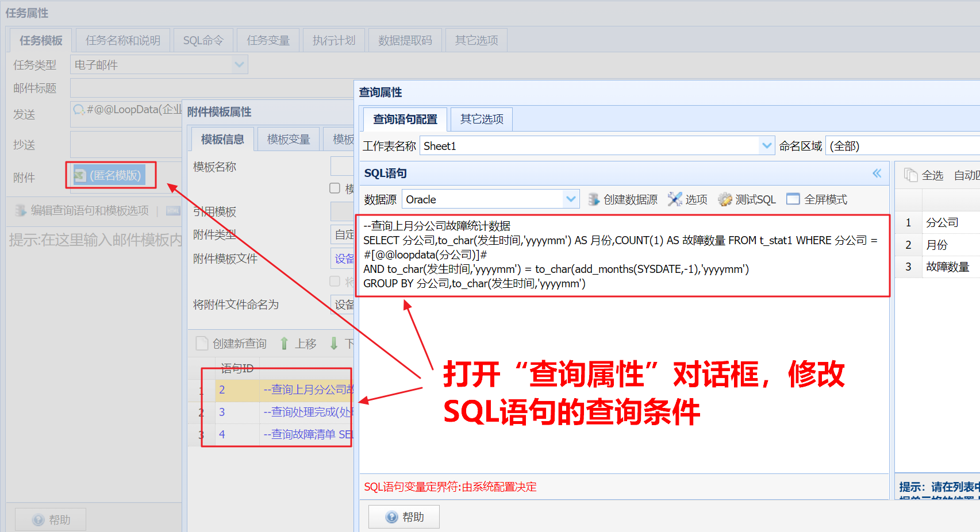Screen dimensions: 980x532
Task: Select query row with 语句ID 4
Action: click(x=271, y=435)
